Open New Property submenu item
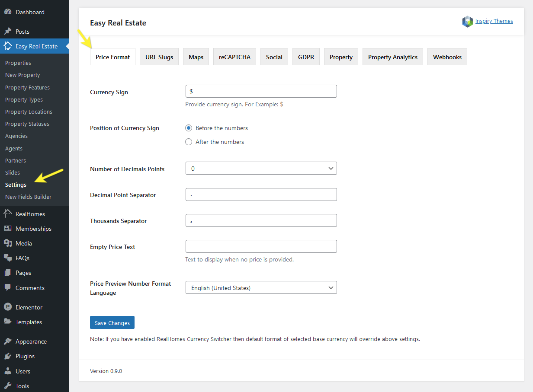Screen dimensions: 533x392 pyautogui.click(x=22, y=75)
